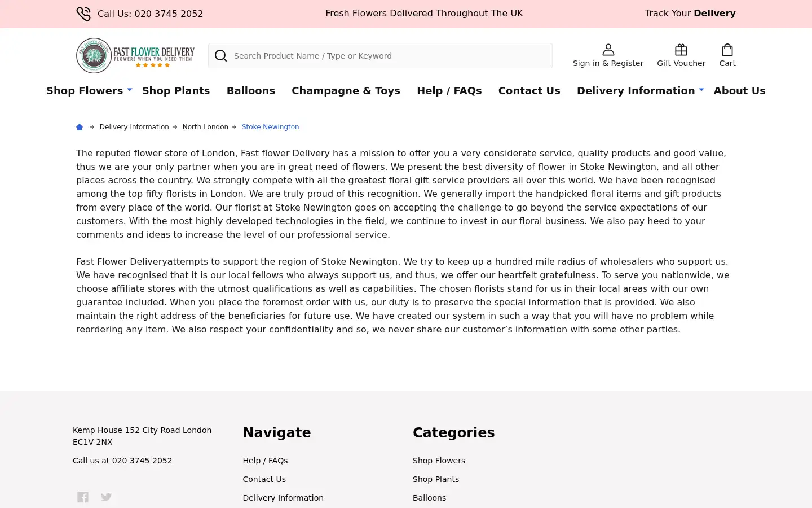Image resolution: width=812 pixels, height=508 pixels.
Task: Click 'Kemp House 152 City Road' address
Action: click(x=142, y=436)
